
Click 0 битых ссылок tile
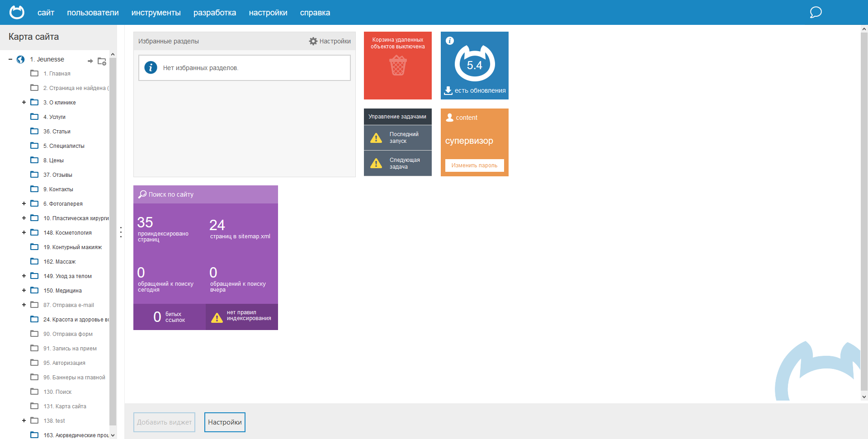[x=170, y=317]
